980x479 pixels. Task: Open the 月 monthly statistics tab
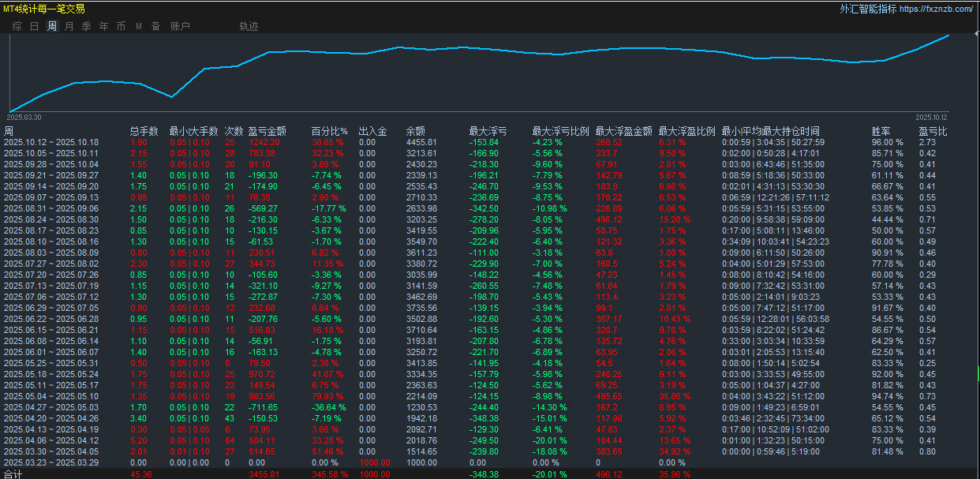[69, 26]
